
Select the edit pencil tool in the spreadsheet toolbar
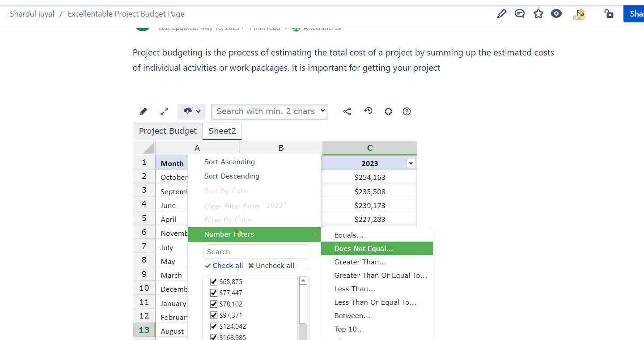(x=144, y=111)
